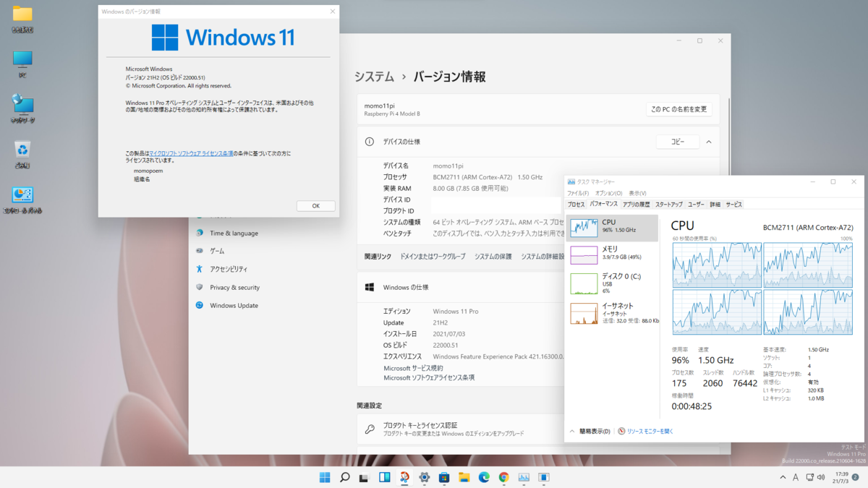Open File Explorer from taskbar
868x488 pixels.
464,477
